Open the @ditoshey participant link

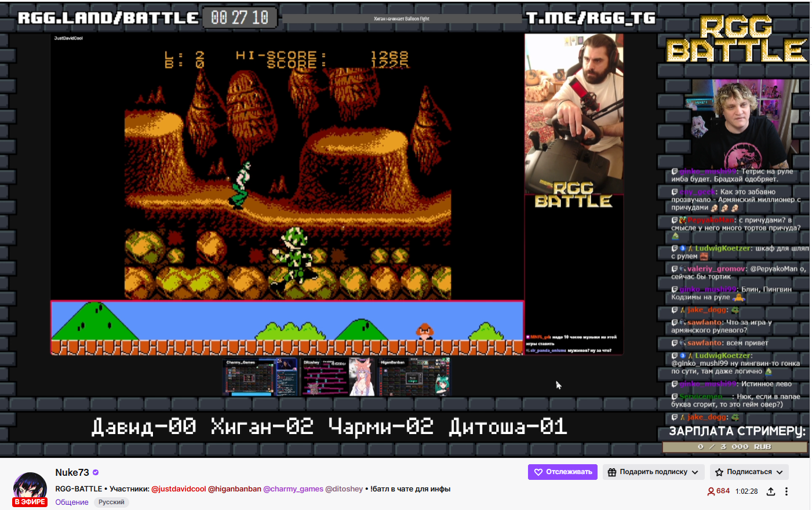click(x=344, y=489)
